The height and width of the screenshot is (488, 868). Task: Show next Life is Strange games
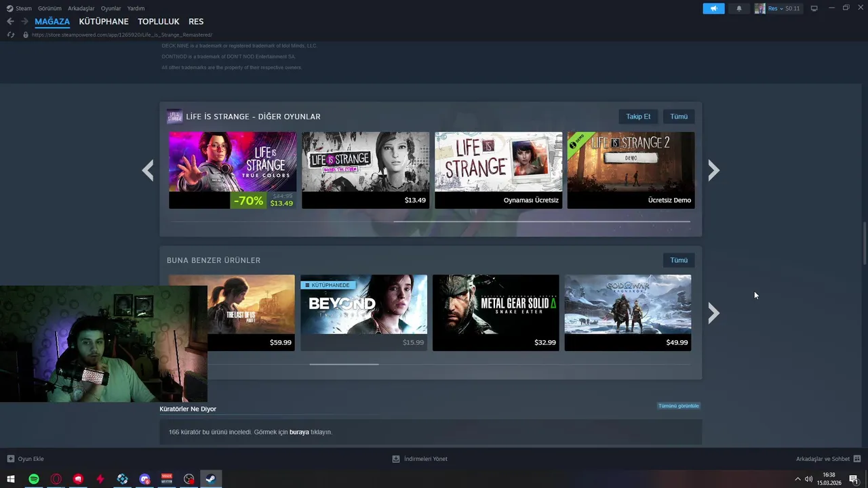point(713,170)
